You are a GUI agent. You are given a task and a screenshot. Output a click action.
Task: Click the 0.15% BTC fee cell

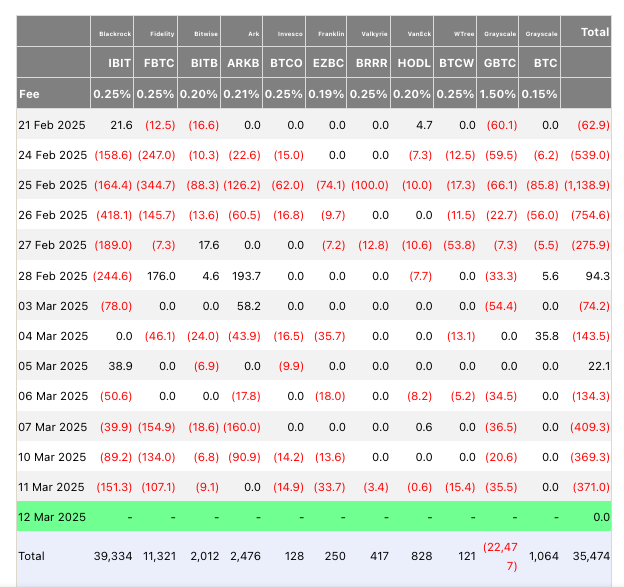pyautogui.click(x=539, y=94)
